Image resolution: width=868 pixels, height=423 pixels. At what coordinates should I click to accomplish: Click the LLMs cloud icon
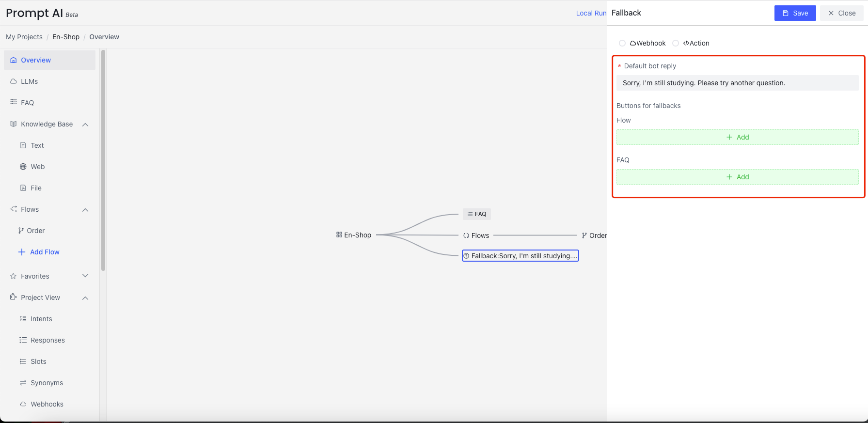pos(14,81)
